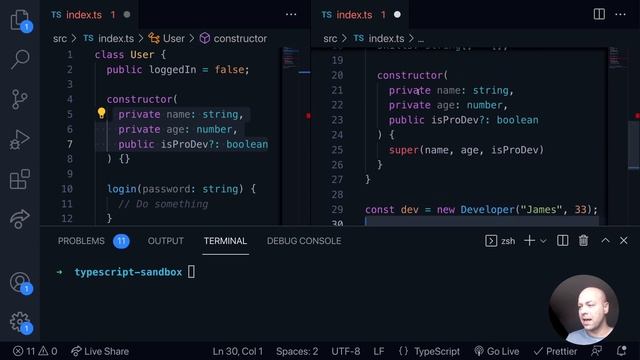640x360 pixels.
Task: Open the Manage gear settings icon
Action: point(20,322)
